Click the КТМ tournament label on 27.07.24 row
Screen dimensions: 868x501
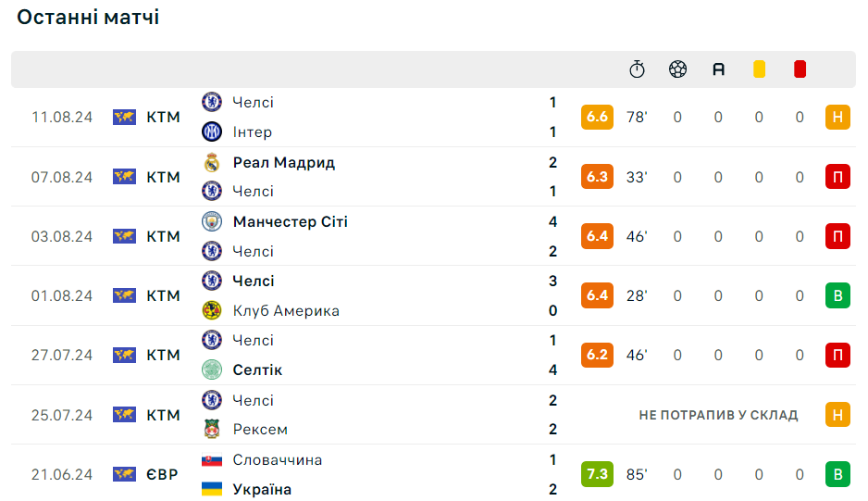[163, 355]
